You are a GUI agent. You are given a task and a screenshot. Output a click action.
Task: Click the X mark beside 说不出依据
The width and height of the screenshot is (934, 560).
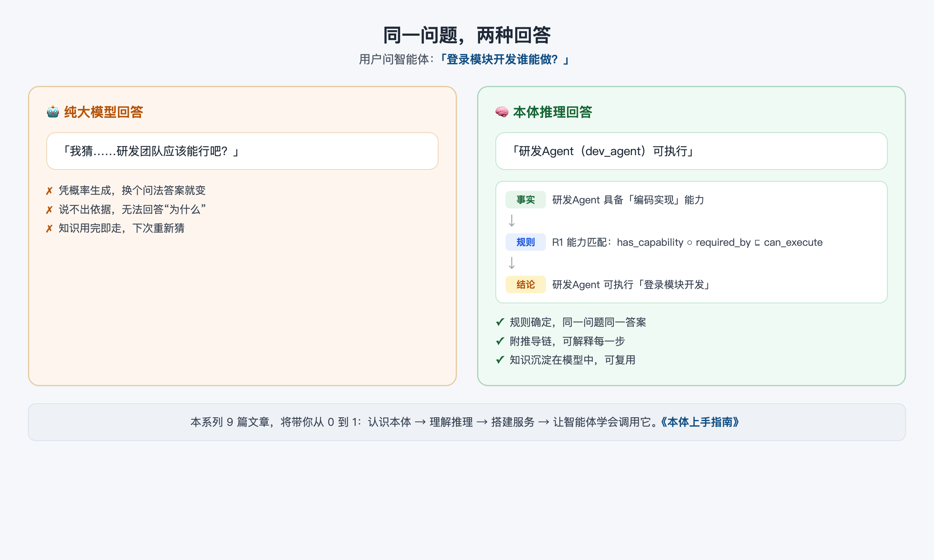click(x=49, y=210)
